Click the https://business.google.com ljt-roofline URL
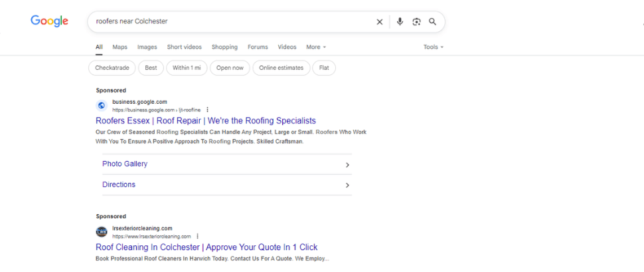 (x=157, y=110)
